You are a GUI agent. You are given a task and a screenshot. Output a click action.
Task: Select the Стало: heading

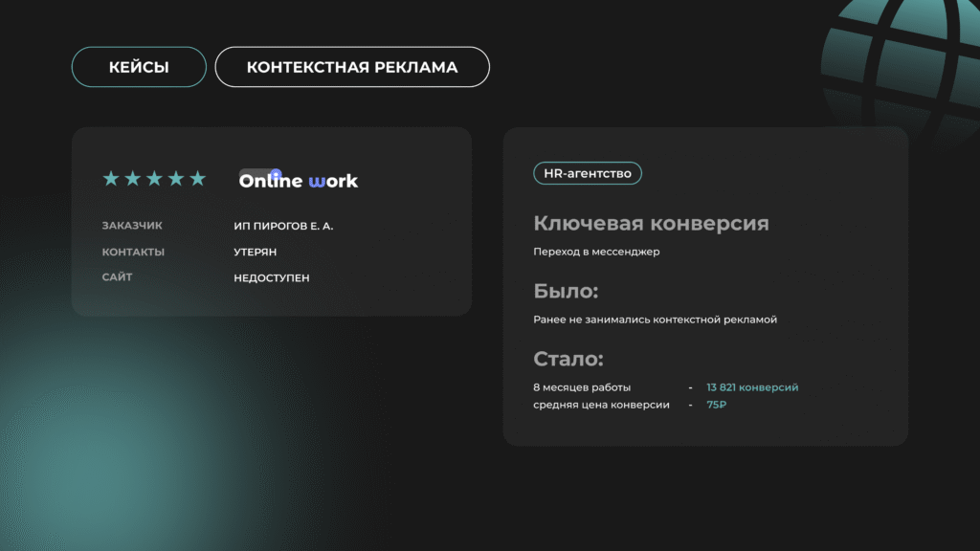(568, 360)
